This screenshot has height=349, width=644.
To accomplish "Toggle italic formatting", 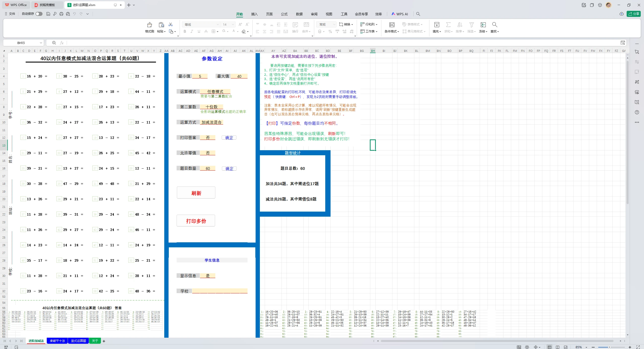I will point(192,31).
